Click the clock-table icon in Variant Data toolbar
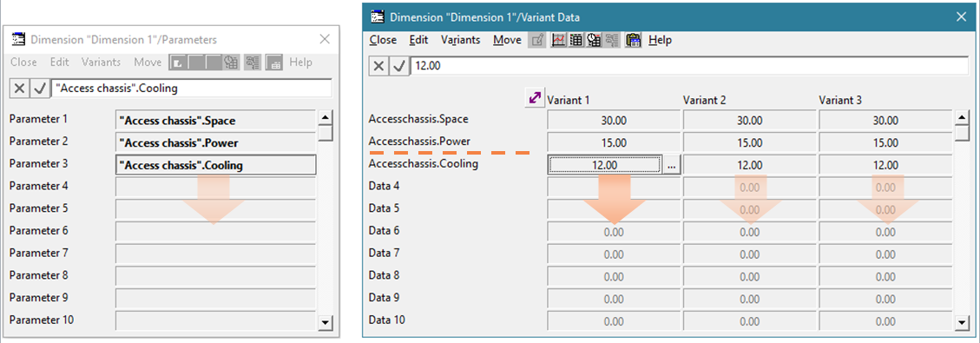The height and width of the screenshot is (343, 980). pyautogui.click(x=593, y=40)
